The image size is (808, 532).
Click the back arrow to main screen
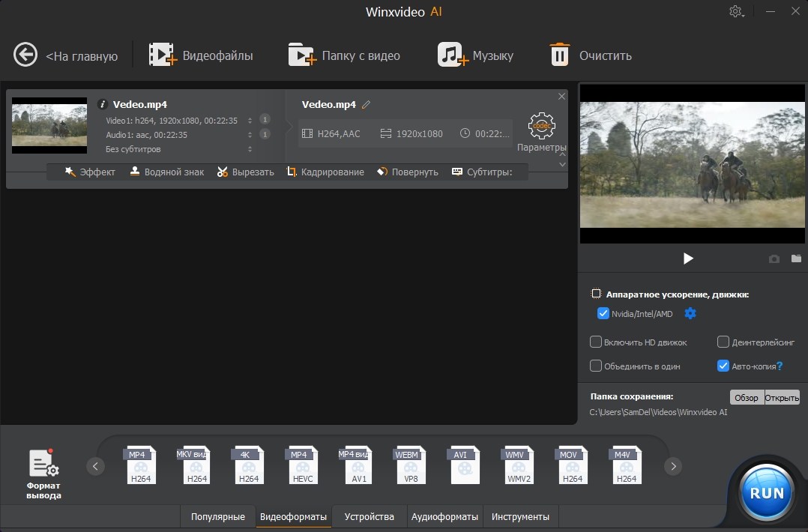(25, 55)
